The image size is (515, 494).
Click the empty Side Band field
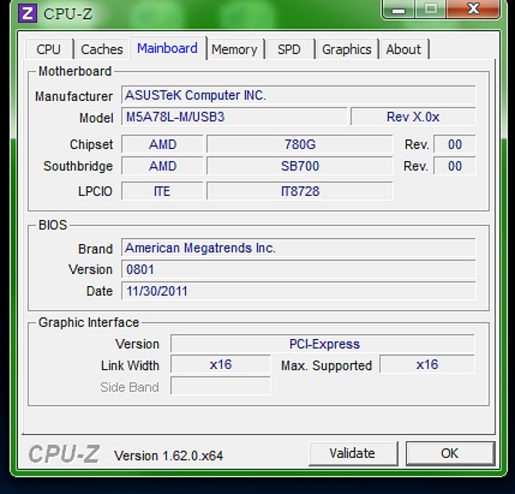point(220,386)
